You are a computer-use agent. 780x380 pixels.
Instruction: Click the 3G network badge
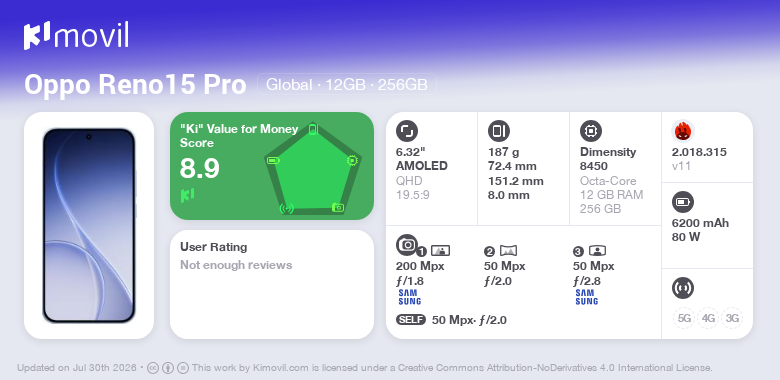[732, 318]
